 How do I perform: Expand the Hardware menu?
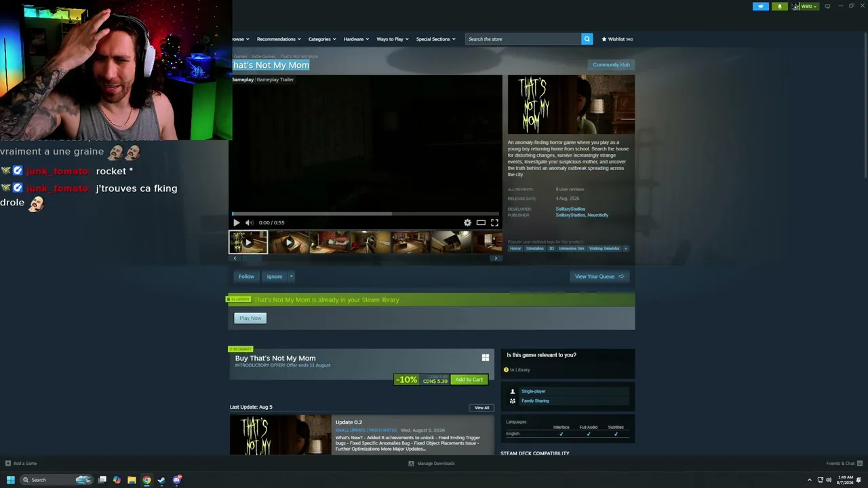pos(356,39)
